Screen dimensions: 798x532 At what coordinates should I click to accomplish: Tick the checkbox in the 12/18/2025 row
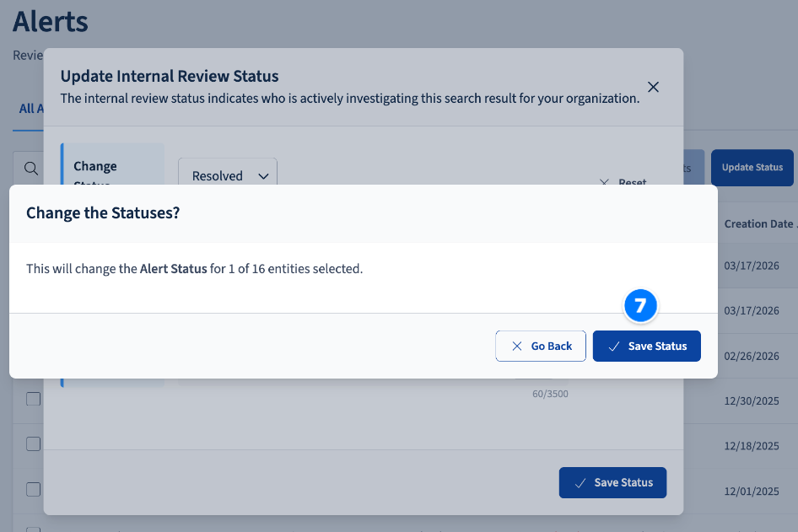[x=34, y=443]
